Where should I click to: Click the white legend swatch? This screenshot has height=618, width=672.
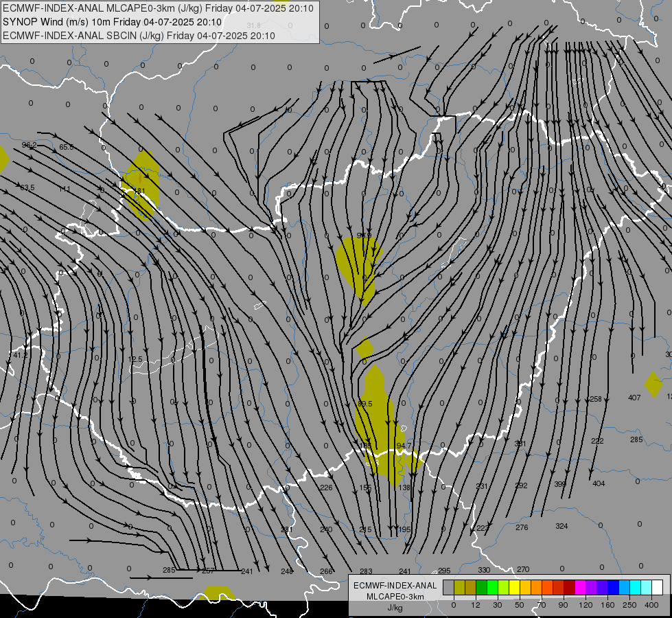click(x=658, y=588)
